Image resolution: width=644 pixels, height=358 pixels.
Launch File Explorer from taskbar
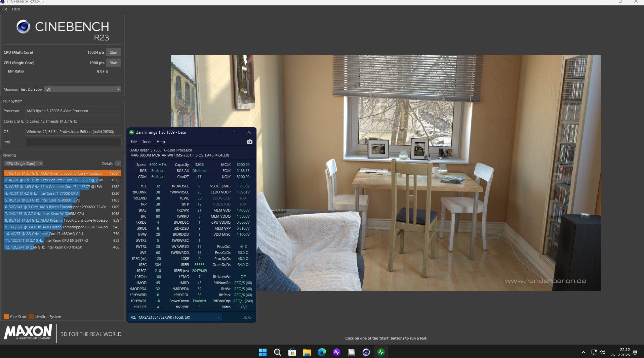click(x=307, y=352)
